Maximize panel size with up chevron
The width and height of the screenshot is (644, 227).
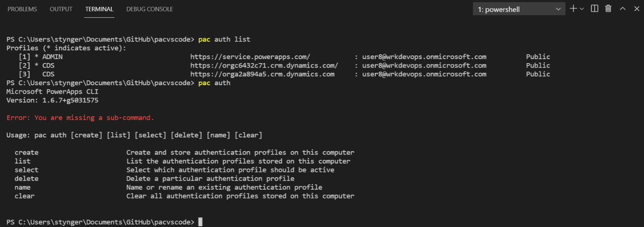click(x=623, y=8)
